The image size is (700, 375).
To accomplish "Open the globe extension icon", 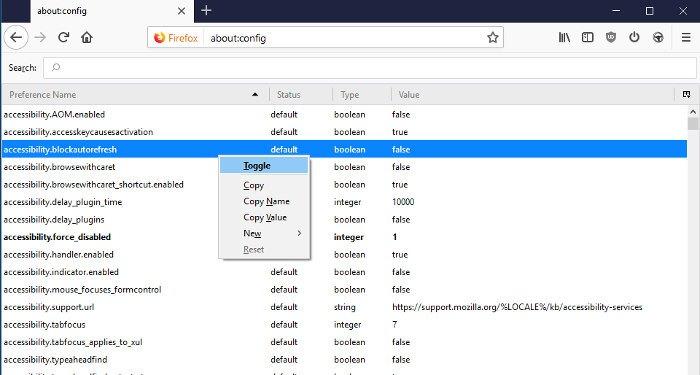I will [x=658, y=38].
